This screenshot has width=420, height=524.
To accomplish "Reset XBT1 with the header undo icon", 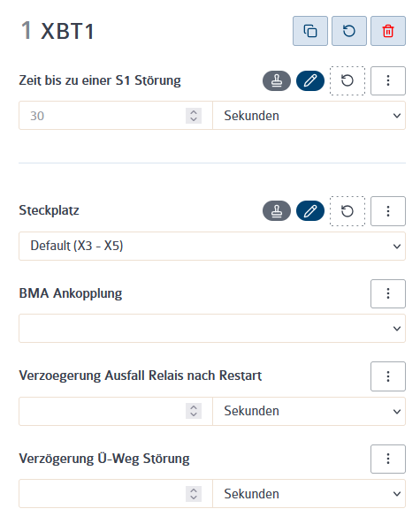I will pos(348,31).
